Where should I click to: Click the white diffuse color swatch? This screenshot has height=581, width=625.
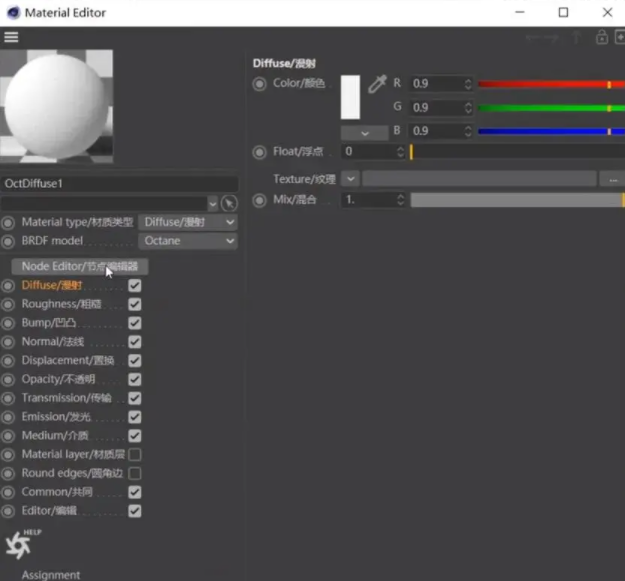click(x=350, y=97)
